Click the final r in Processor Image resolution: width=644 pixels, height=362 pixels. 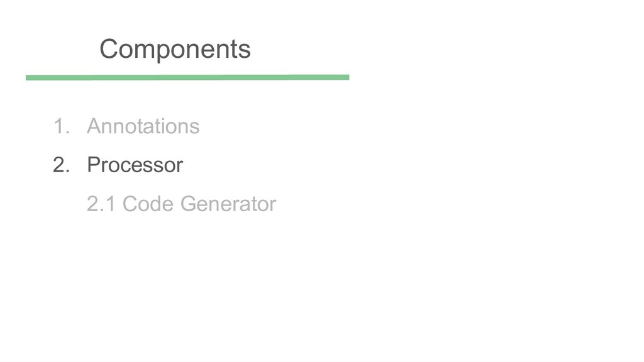click(180, 166)
